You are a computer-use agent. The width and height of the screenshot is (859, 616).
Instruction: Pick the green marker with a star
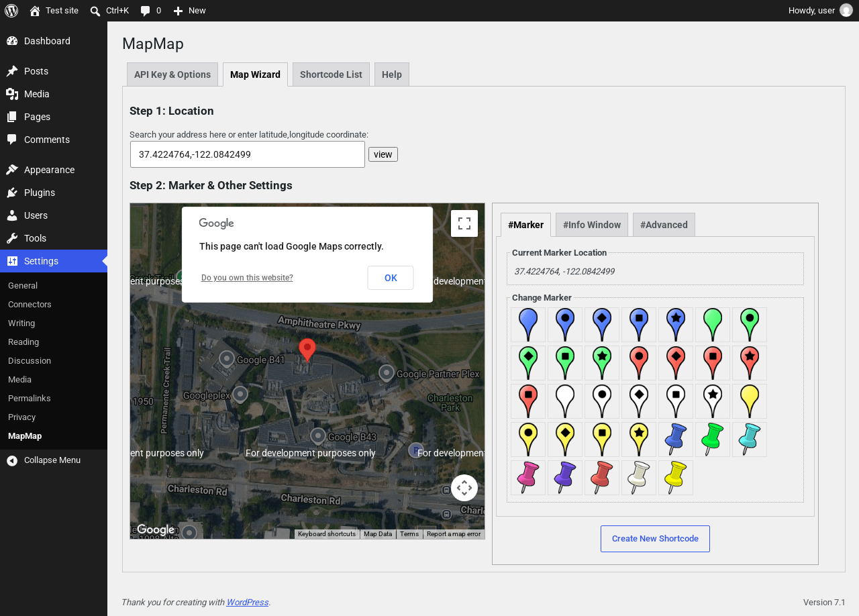602,363
